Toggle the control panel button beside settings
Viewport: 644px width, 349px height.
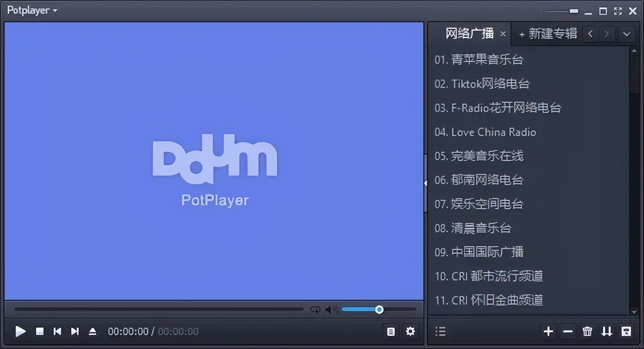(x=391, y=331)
